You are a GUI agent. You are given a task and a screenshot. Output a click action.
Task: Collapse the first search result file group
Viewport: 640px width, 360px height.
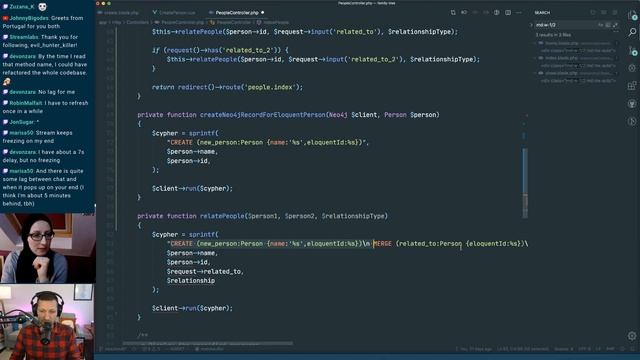coord(535,43)
